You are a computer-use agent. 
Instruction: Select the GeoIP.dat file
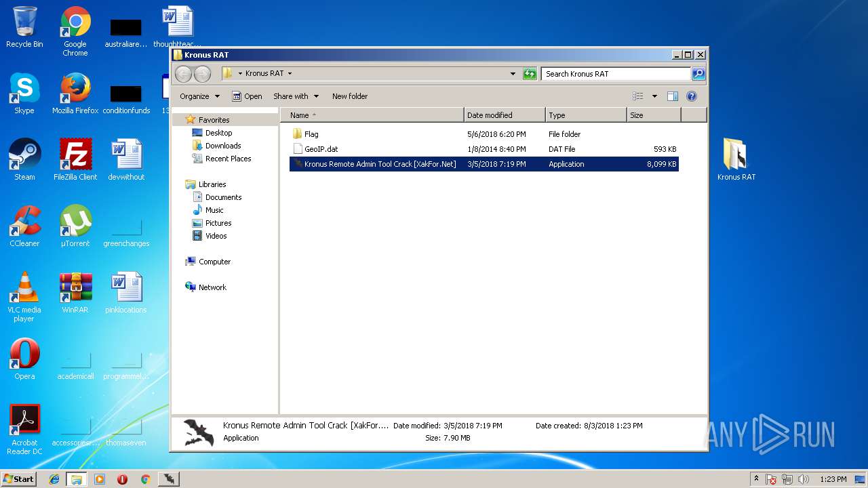point(484,149)
